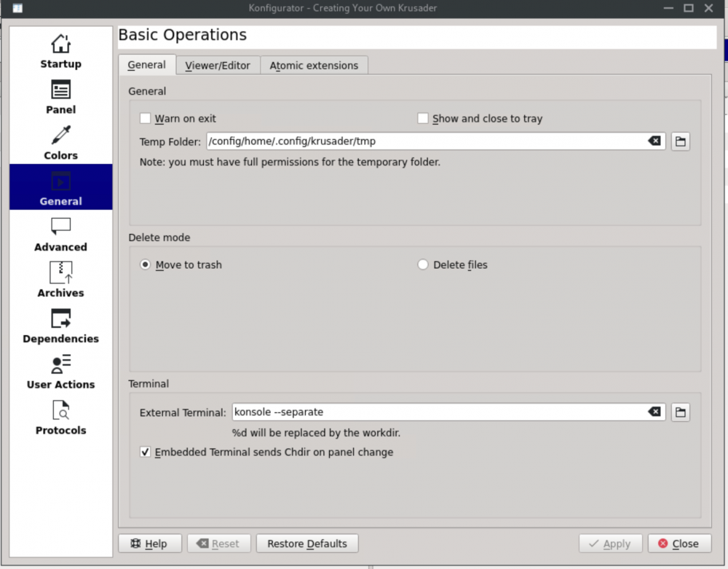Screen dimensions: 728x569
Task: Open the Advanced settings page
Action: pos(61,234)
